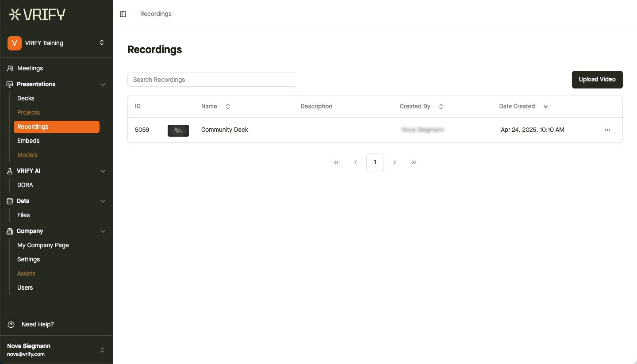Click the ID column header
The width and height of the screenshot is (637, 364).
(x=138, y=106)
